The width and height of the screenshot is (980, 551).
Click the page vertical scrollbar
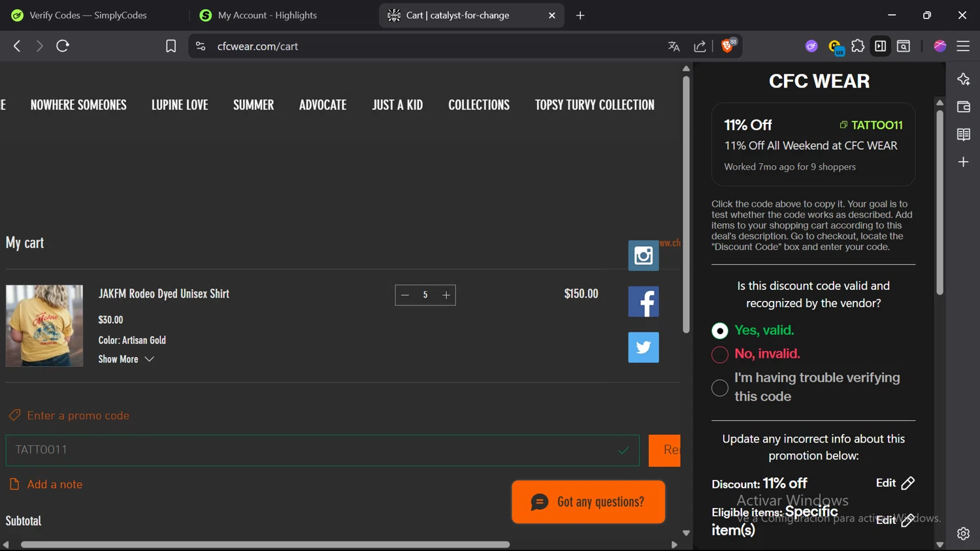(686, 205)
